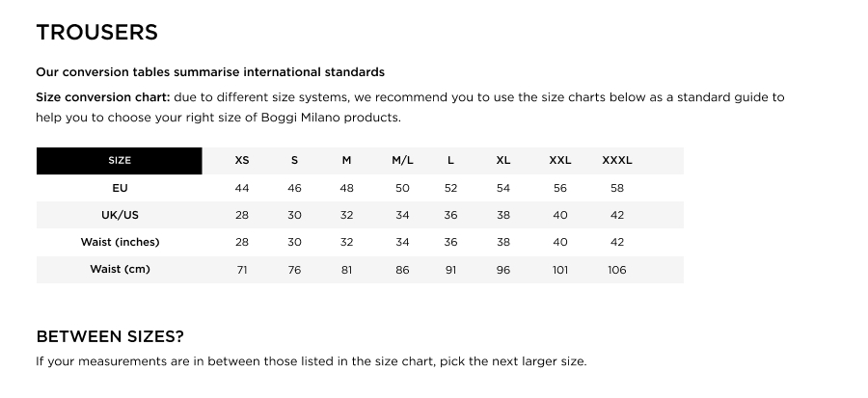Select the 'pick the next larger size' sentence
This screenshot has height=398, width=868.
pyautogui.click(x=311, y=362)
